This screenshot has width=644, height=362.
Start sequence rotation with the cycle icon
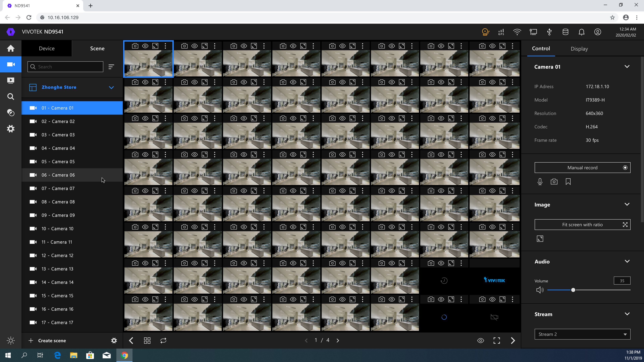pyautogui.click(x=163, y=341)
